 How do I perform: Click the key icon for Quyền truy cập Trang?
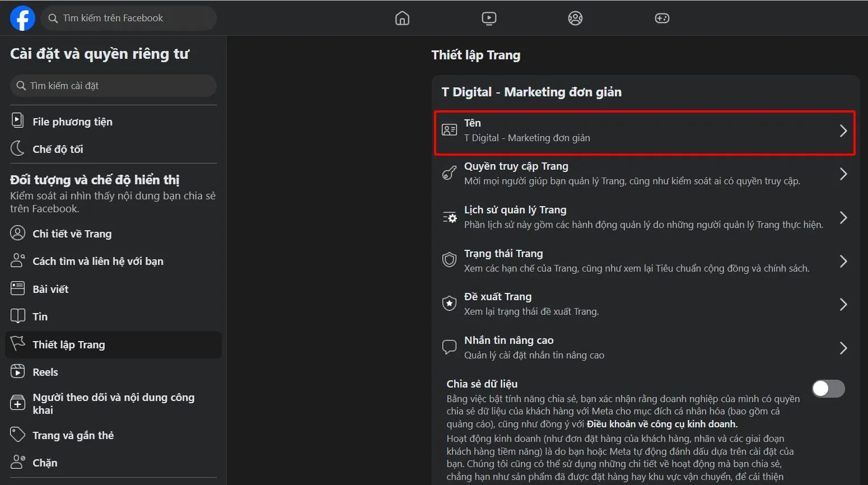point(449,173)
